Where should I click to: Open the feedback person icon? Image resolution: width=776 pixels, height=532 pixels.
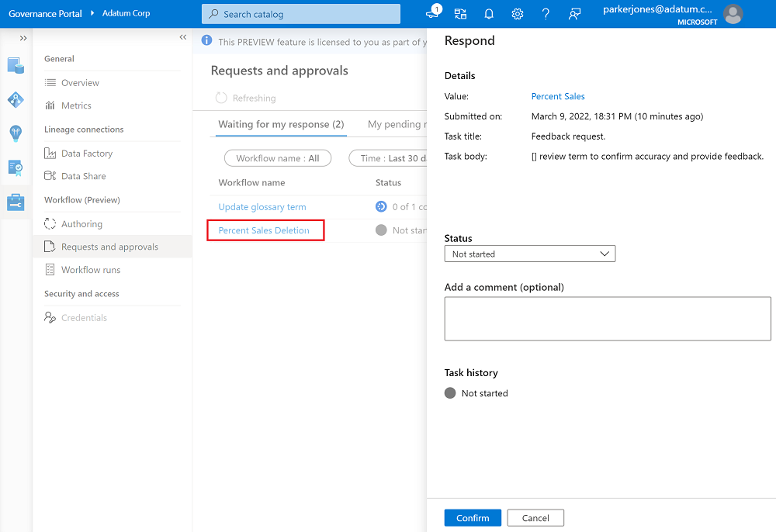pyautogui.click(x=574, y=14)
